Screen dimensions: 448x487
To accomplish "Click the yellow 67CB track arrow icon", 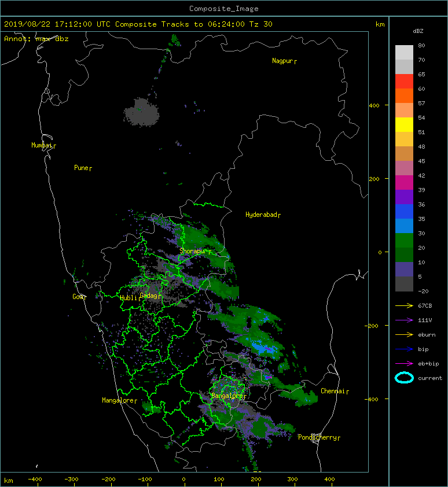I will click(x=404, y=305).
